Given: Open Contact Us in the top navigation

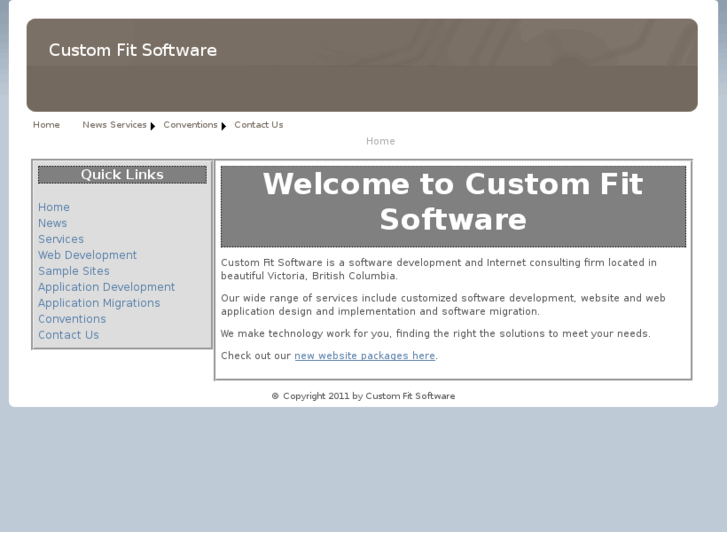Looking at the screenshot, I should tap(259, 125).
